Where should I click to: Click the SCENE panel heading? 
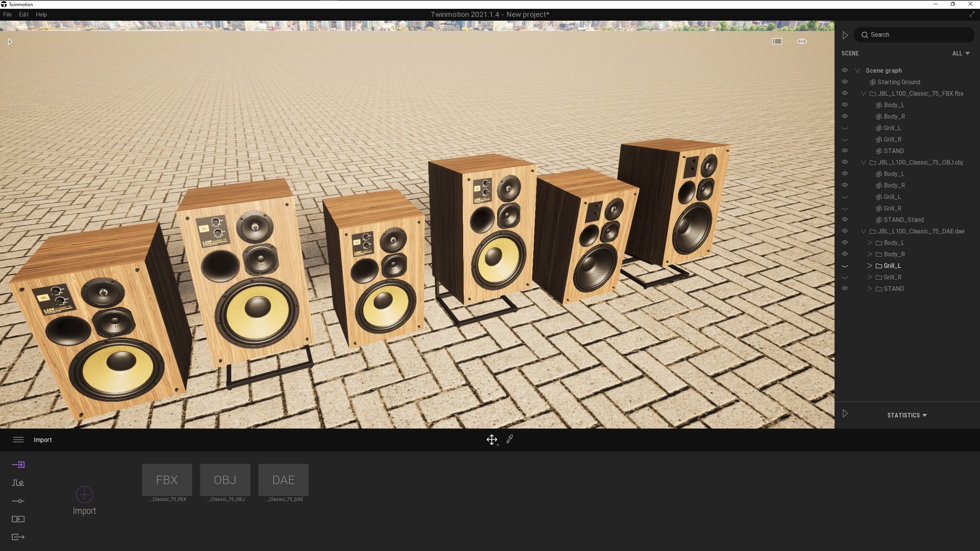point(850,54)
